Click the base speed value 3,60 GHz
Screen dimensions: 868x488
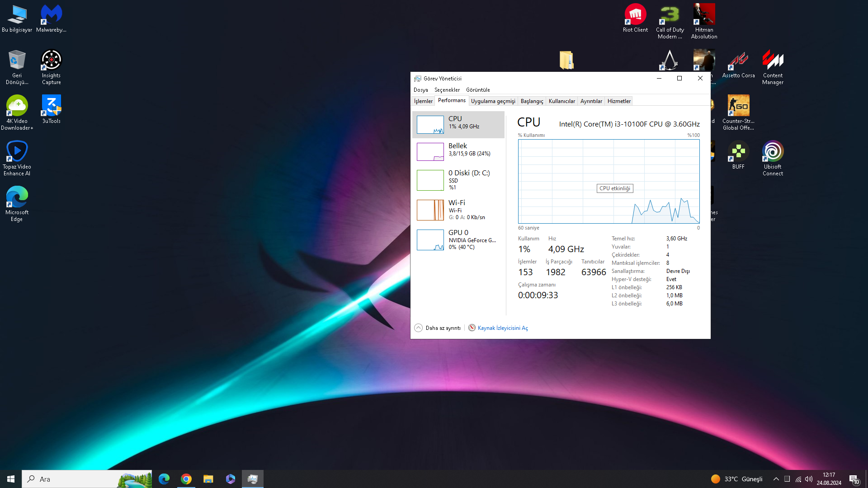pyautogui.click(x=676, y=239)
